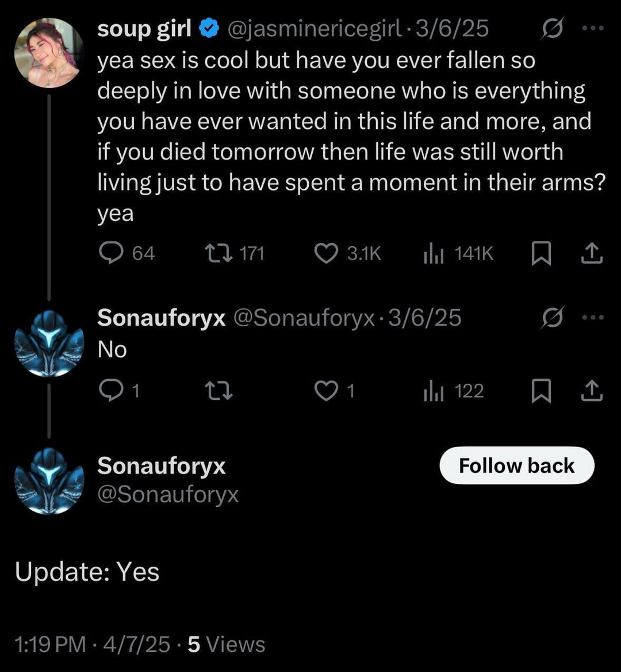The height and width of the screenshot is (672, 621).
Task: View analytics for soup girl's tweet
Action: [x=434, y=253]
